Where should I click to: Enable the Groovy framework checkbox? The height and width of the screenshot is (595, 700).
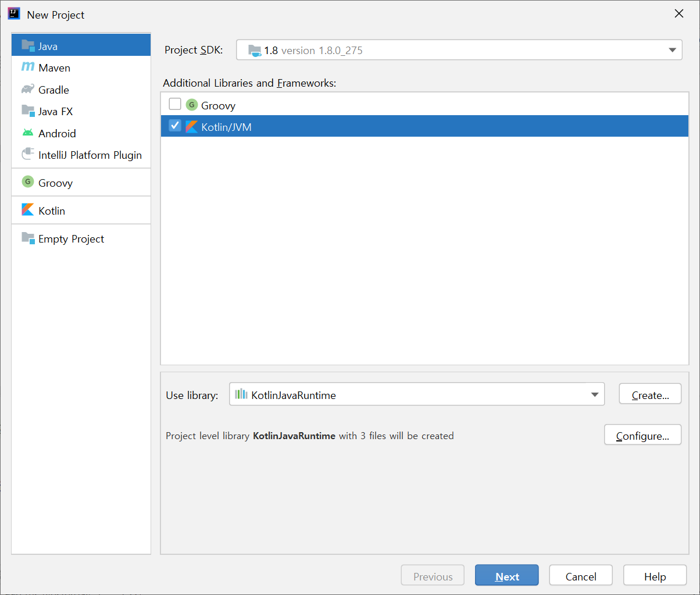175,104
